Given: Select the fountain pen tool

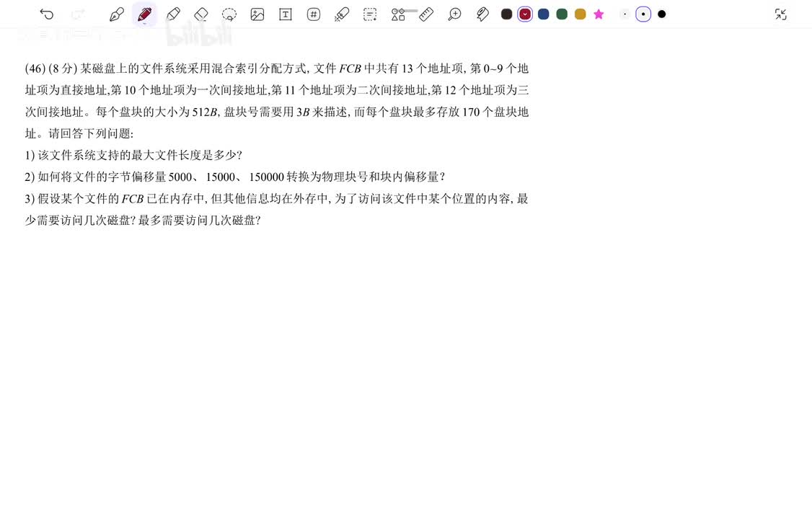Looking at the screenshot, I should coord(117,14).
